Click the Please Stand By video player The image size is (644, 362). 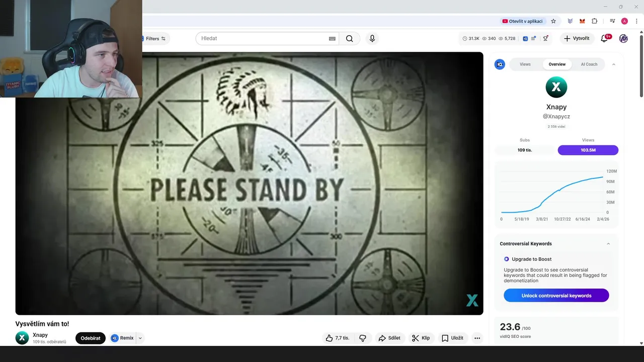249,184
